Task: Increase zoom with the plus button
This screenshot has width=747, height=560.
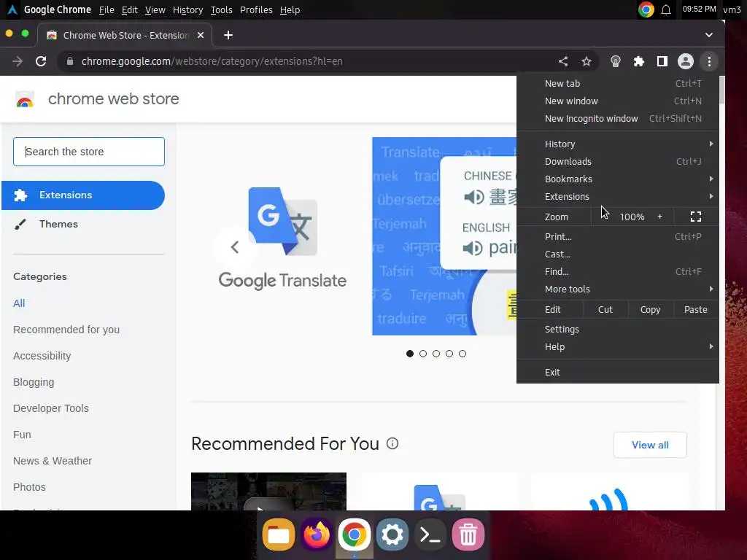Action: [x=659, y=217]
